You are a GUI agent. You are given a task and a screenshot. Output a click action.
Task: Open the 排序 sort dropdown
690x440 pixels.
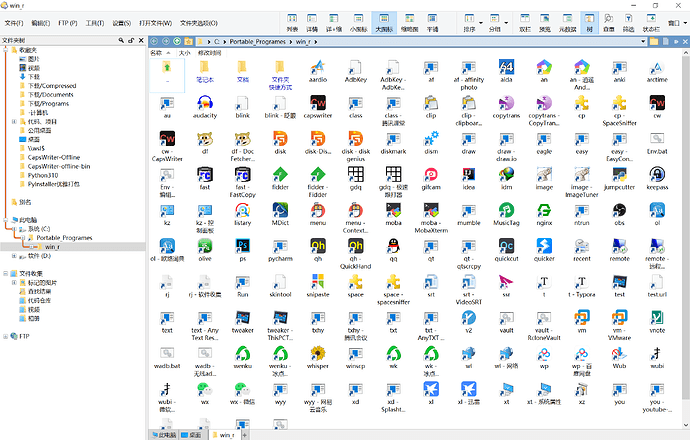(x=468, y=22)
